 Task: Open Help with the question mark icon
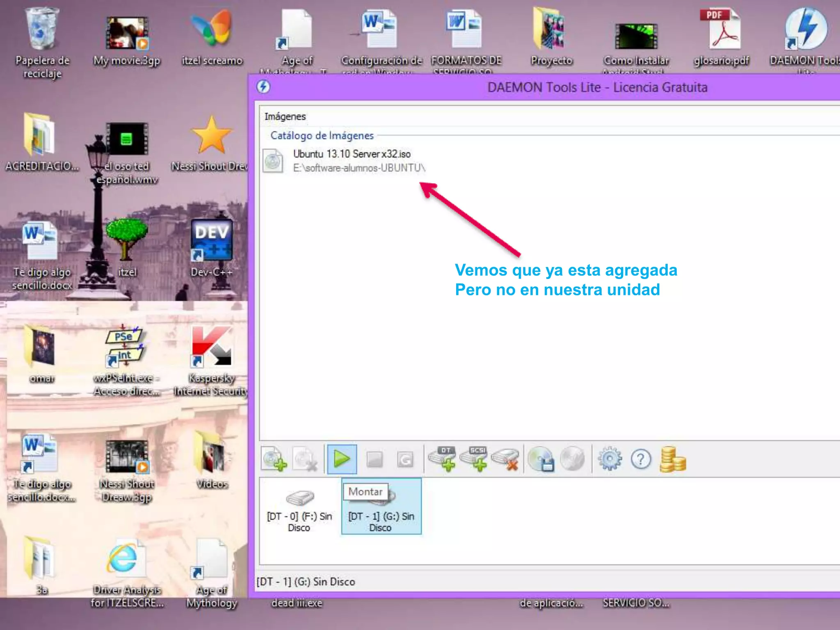[x=641, y=459]
